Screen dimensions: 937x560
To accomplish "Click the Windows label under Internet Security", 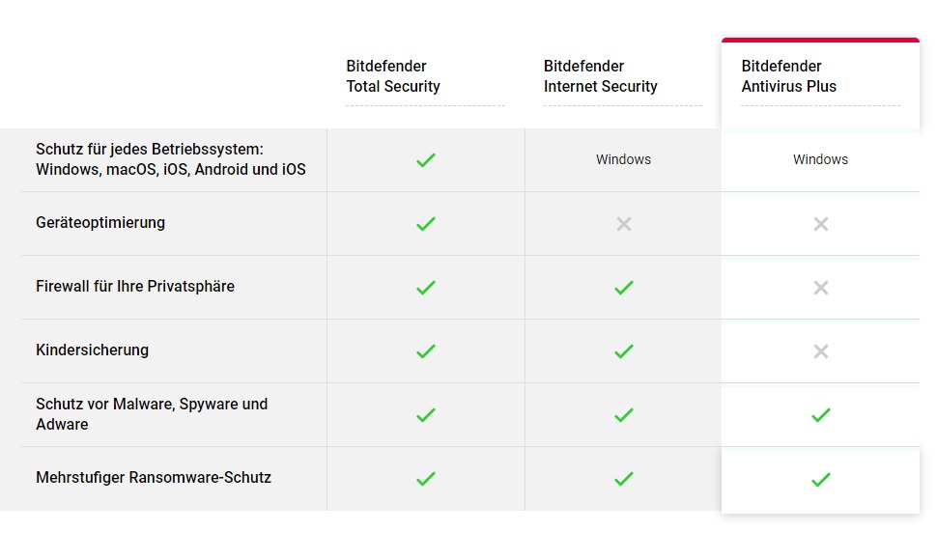I will pos(623,159).
